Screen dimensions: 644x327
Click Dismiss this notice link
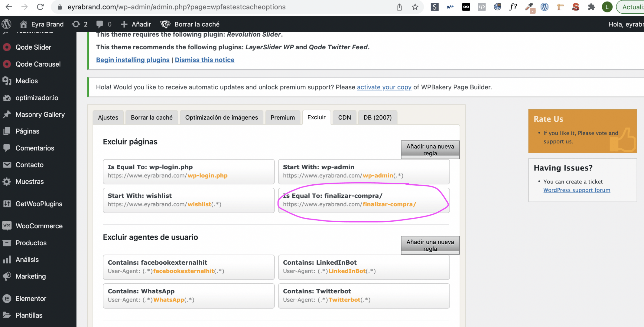[205, 60]
